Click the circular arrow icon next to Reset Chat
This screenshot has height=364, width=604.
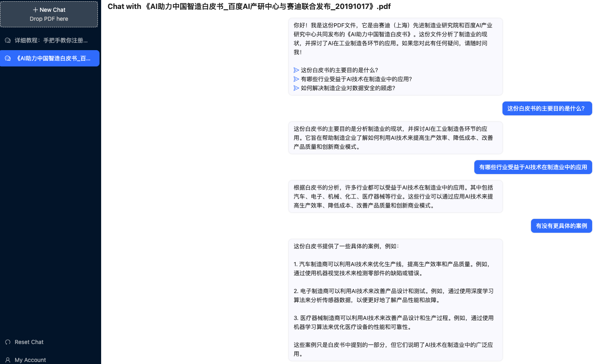coord(7,342)
